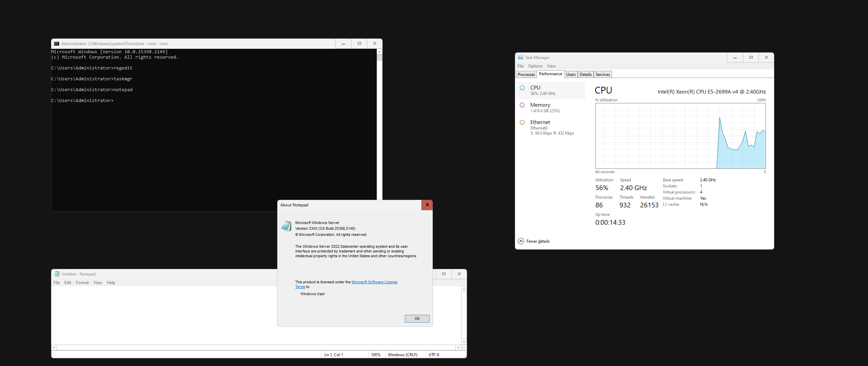The height and width of the screenshot is (366, 868).
Task: Close the About Notepad dialog
Action: click(427, 205)
